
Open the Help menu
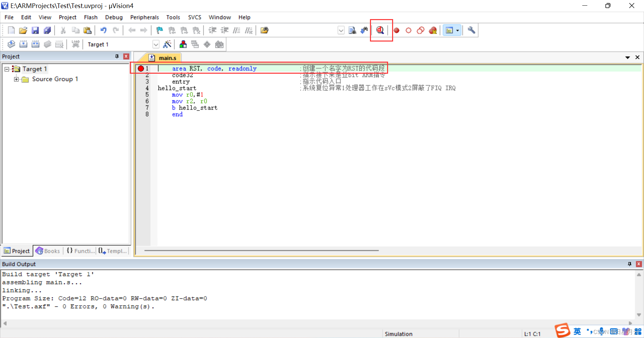[244, 17]
